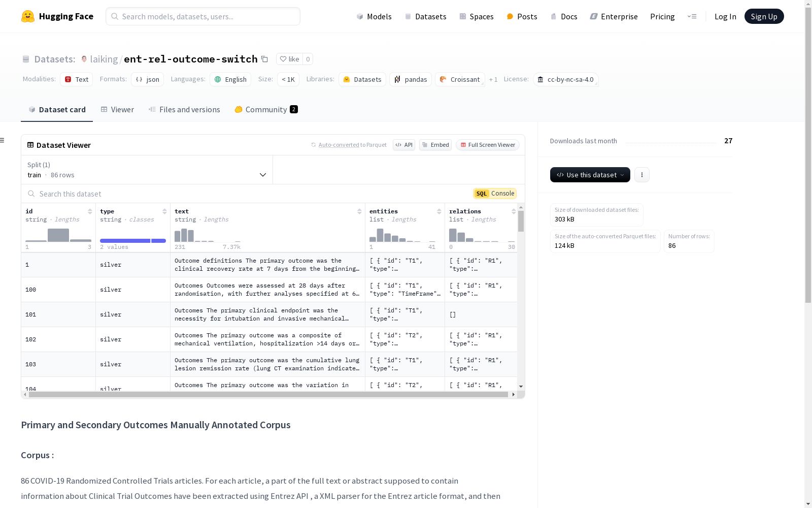Click the Datasets stack icon beside title
This screenshot has height=508, width=812.
(26, 59)
